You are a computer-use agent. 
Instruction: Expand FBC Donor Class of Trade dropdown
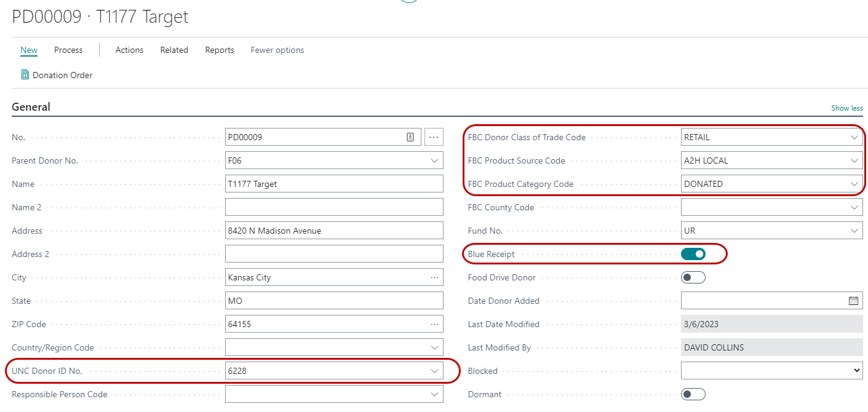(x=854, y=137)
